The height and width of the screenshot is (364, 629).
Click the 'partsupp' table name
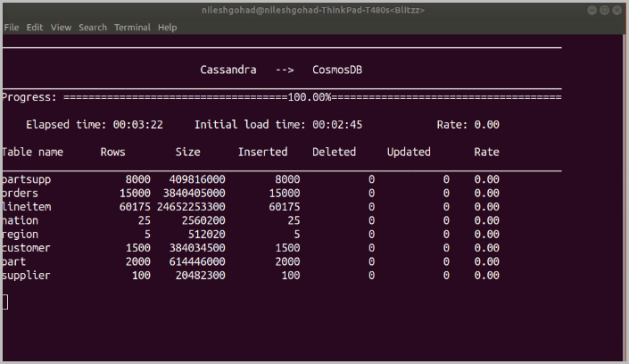27,180
